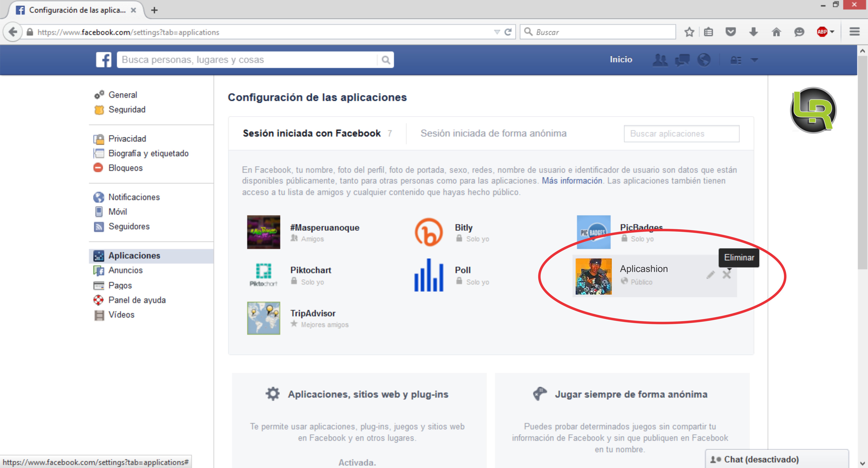Open Adblock Plus dropdown arrow
Viewport: 868px width, 468px height.
[832, 32]
